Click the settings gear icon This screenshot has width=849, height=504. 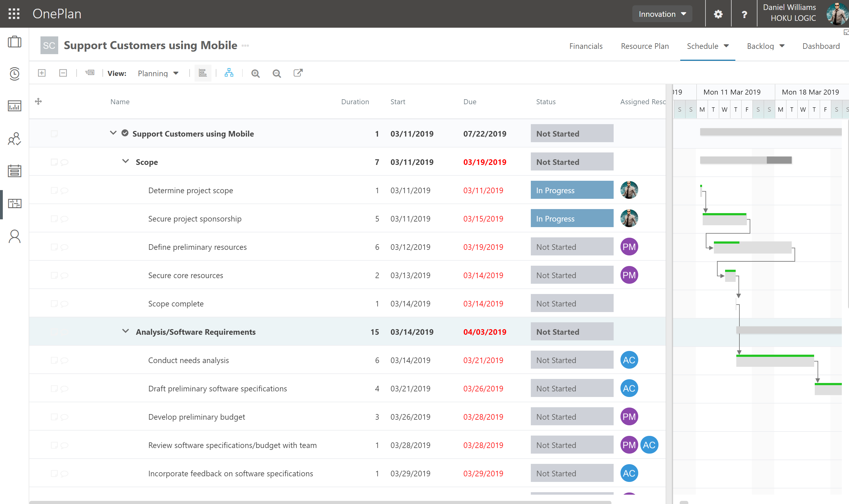coord(718,14)
